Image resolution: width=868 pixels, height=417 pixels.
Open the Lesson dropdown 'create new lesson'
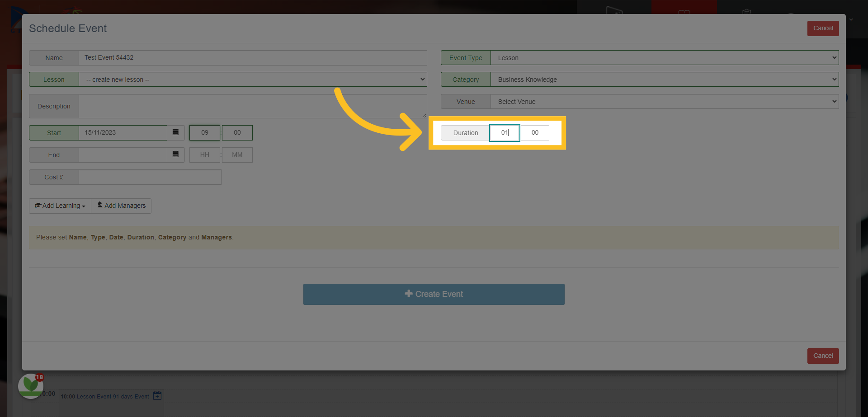coord(253,80)
